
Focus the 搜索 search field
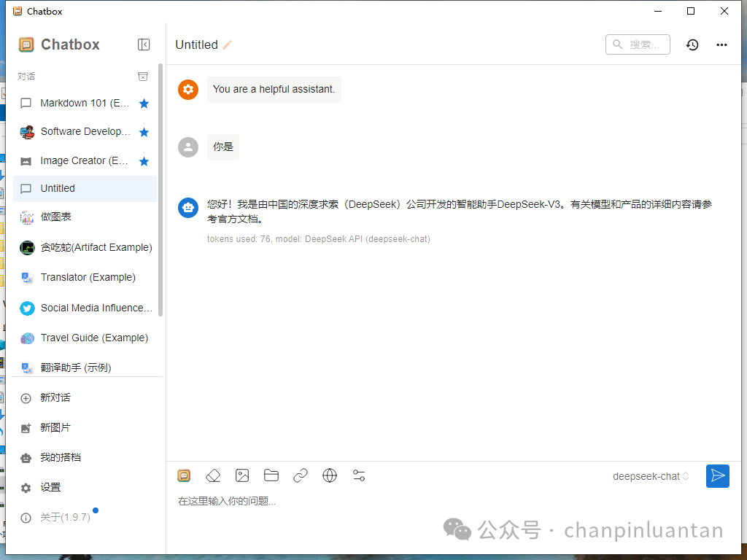(x=638, y=44)
